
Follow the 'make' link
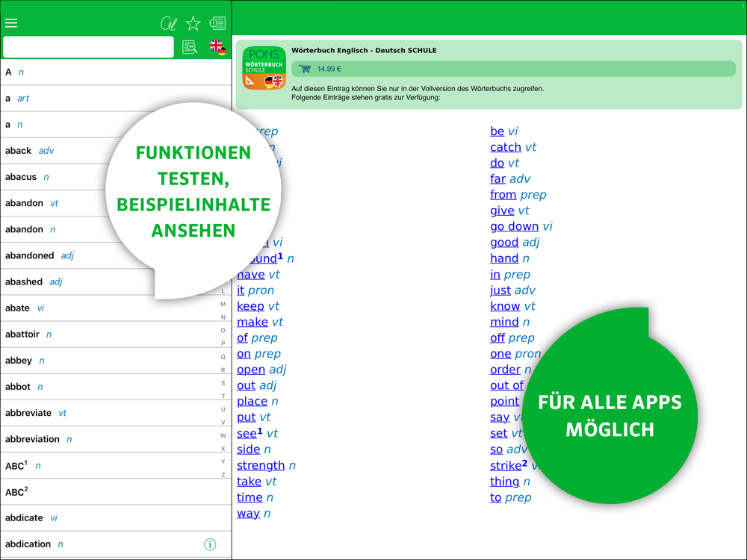(x=252, y=322)
